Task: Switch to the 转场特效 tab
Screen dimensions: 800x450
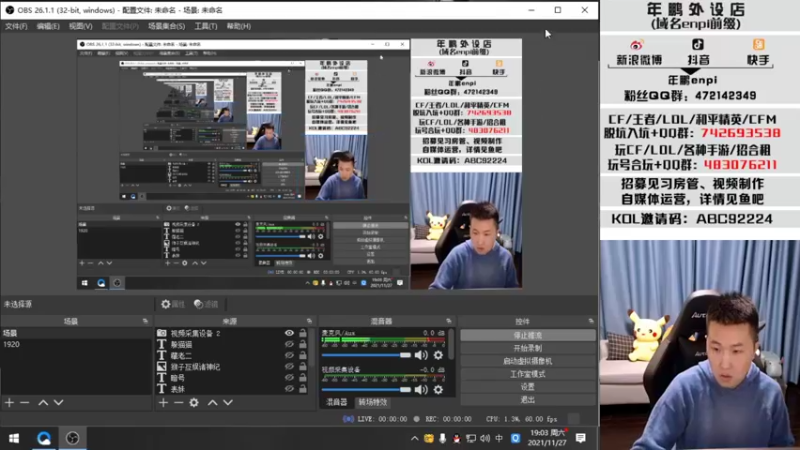Action: click(x=372, y=402)
